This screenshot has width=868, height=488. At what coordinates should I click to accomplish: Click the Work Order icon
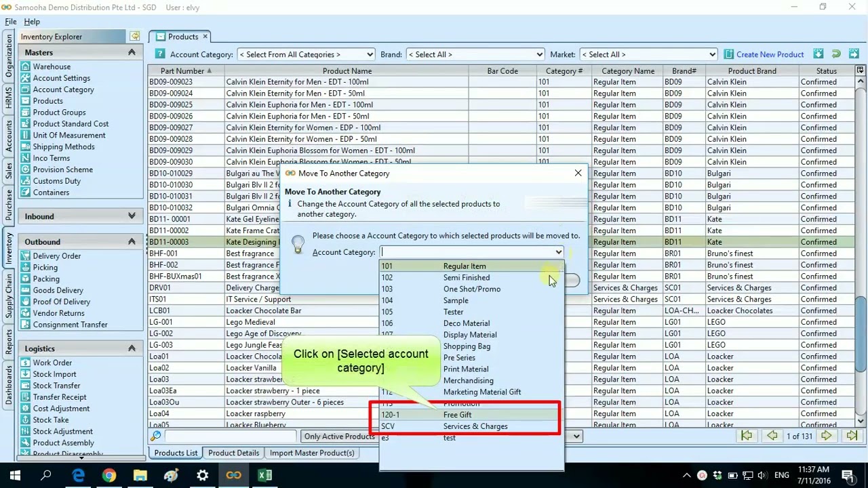(x=25, y=363)
